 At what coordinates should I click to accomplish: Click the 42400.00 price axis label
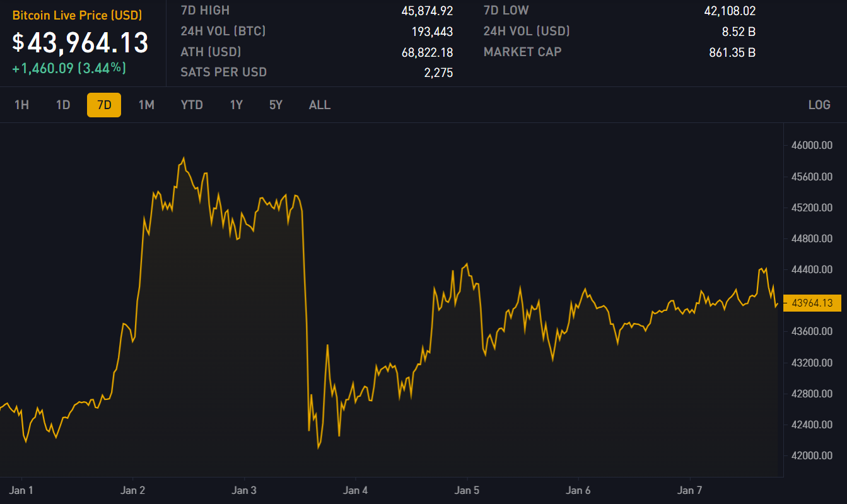812,425
